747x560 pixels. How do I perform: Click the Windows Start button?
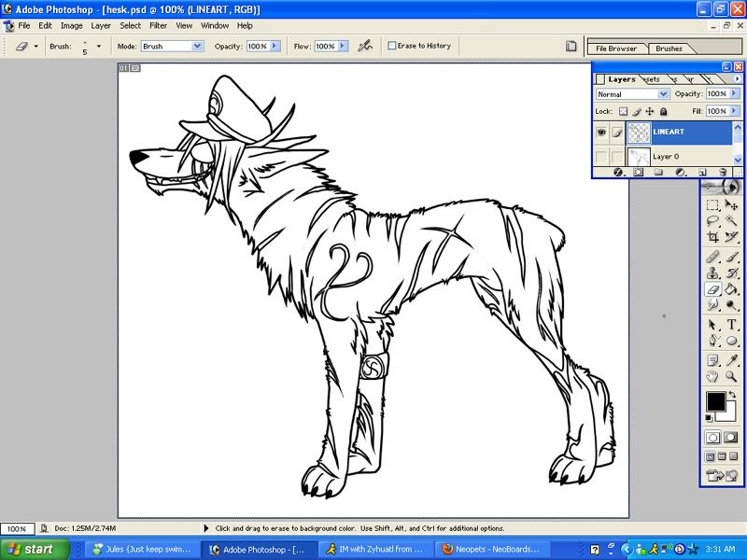coord(28,549)
